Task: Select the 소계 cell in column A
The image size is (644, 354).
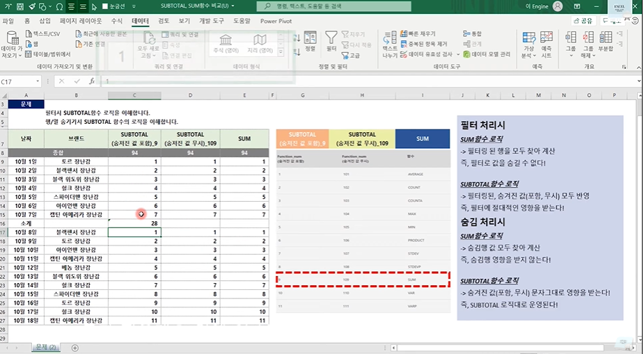Action: [x=26, y=223]
